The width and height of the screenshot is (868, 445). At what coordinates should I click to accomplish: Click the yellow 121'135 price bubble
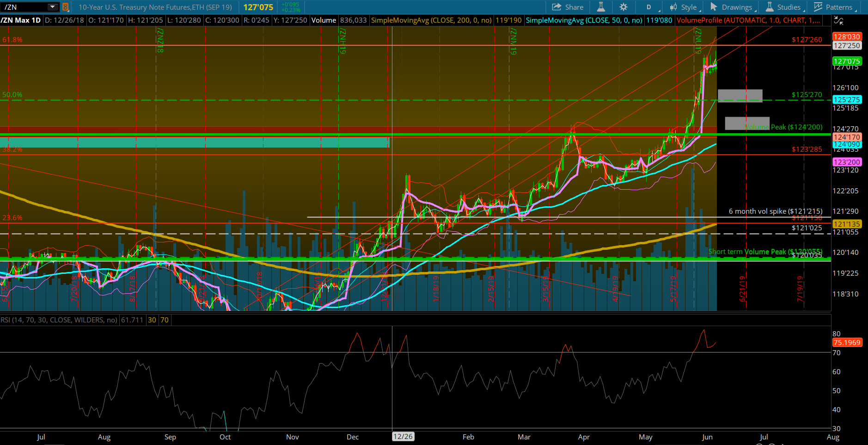pyautogui.click(x=847, y=224)
